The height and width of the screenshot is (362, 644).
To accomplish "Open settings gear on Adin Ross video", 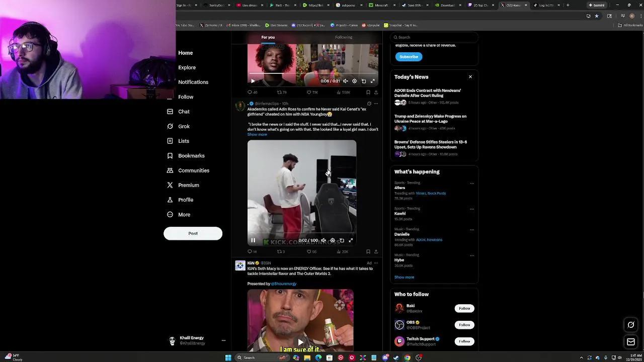I will [333, 240].
